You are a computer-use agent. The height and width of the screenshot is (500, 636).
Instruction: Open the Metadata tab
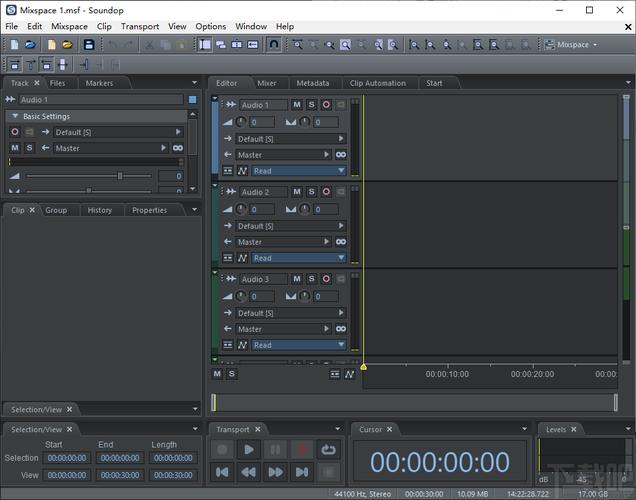pos(313,83)
